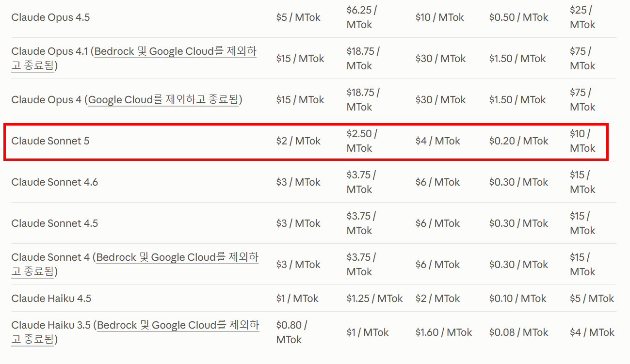Click $1.50 / MTok in Claude Opus 4 row
This screenshot has width=630, height=364.
(x=517, y=100)
